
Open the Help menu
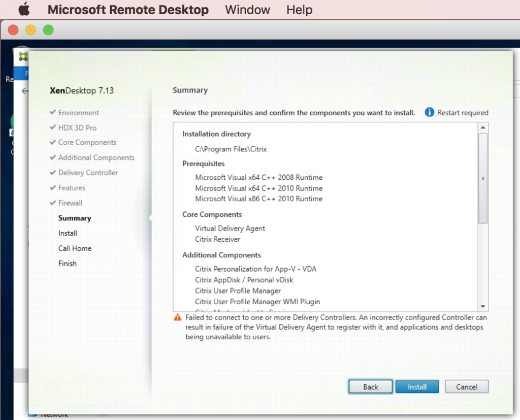point(299,10)
